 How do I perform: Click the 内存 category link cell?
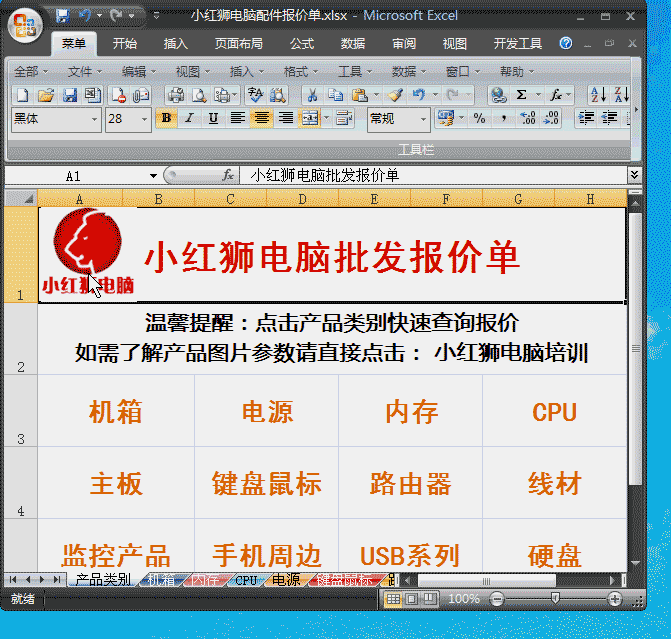(411, 412)
